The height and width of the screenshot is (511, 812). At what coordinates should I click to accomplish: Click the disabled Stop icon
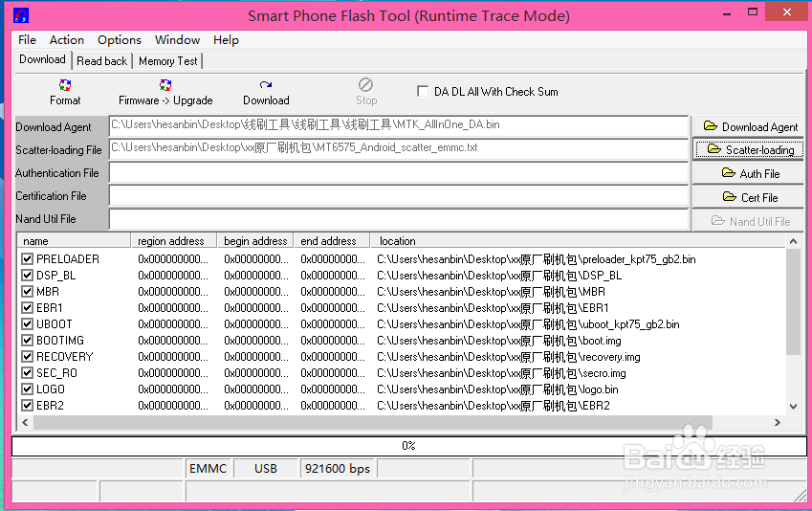pyautogui.click(x=365, y=84)
